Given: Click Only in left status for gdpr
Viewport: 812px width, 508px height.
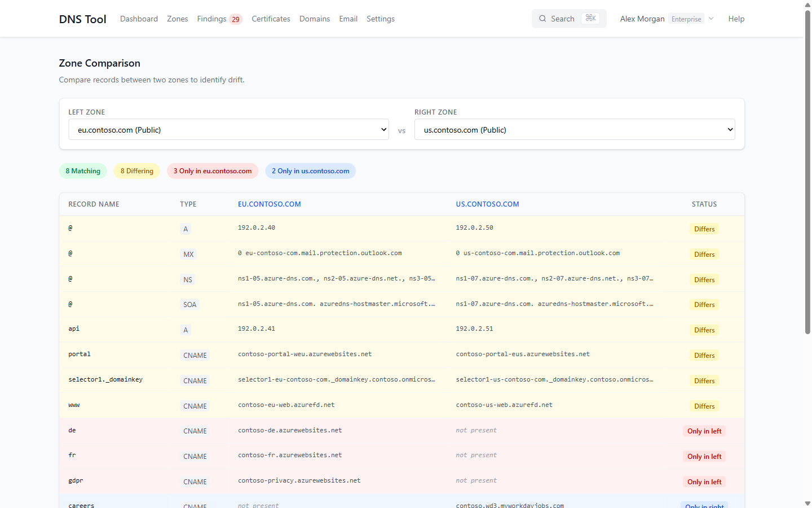Looking at the screenshot, I should [704, 482].
